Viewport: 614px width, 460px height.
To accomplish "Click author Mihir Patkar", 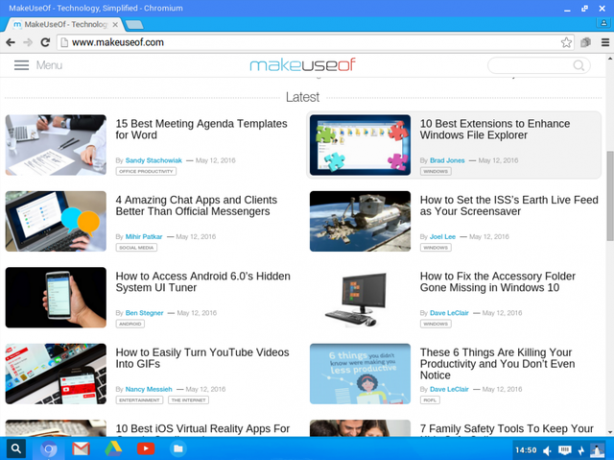I will [x=144, y=237].
